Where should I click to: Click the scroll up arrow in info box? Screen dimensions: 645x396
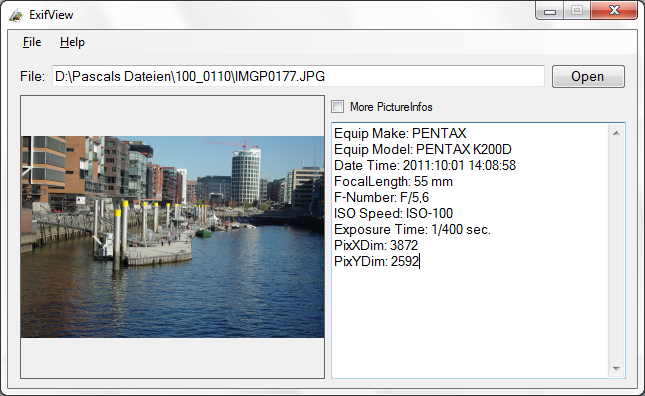point(616,133)
